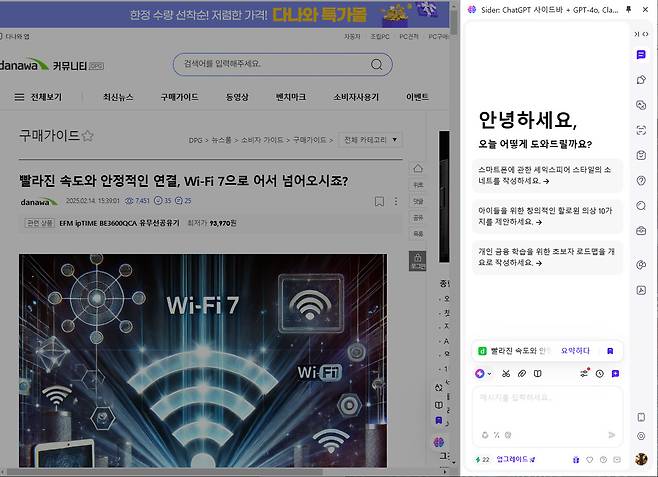
Task: Click the send message arrow icon
Action: (612, 435)
